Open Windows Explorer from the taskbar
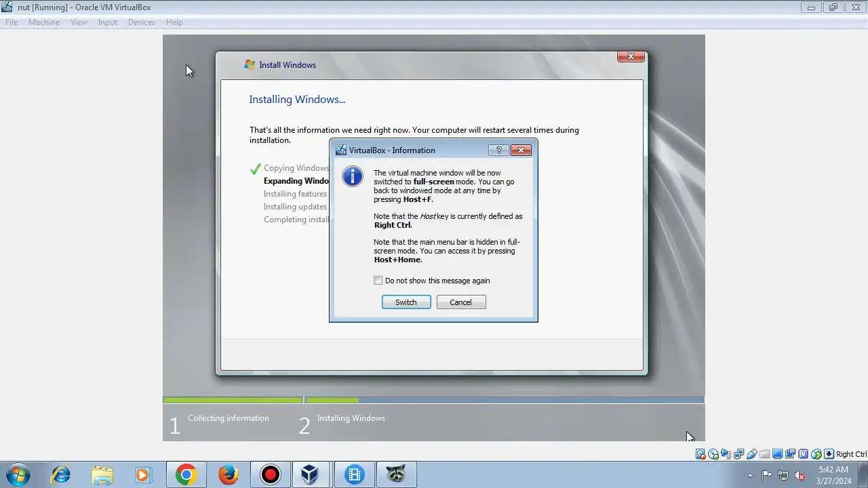The height and width of the screenshot is (488, 868). pos(102,474)
